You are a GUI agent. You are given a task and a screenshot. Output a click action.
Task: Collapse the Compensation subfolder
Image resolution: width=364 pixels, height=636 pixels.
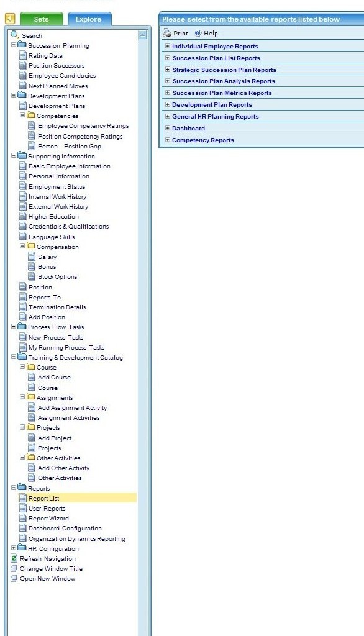click(22, 246)
